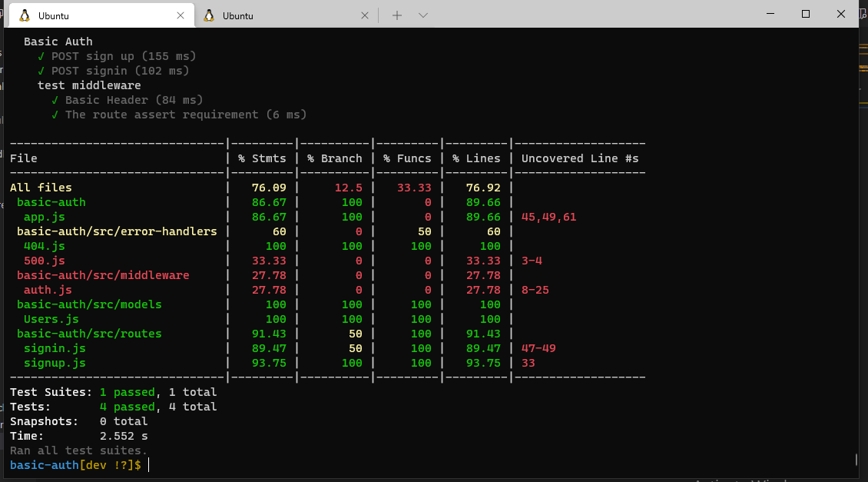Click the 'signin.js' file name
The height and width of the screenshot is (482, 868).
click(x=55, y=348)
